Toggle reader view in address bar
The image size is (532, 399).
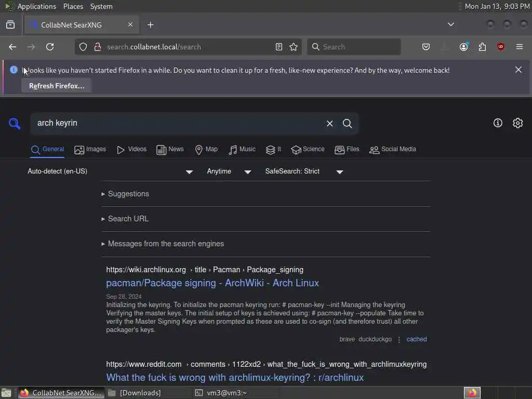click(279, 47)
